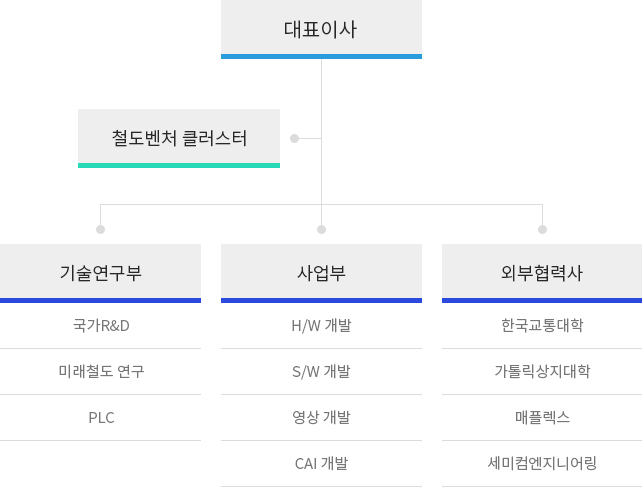Click 가톨릭상지대학 partner entry
Screen dimensions: 642x487
click(542, 372)
